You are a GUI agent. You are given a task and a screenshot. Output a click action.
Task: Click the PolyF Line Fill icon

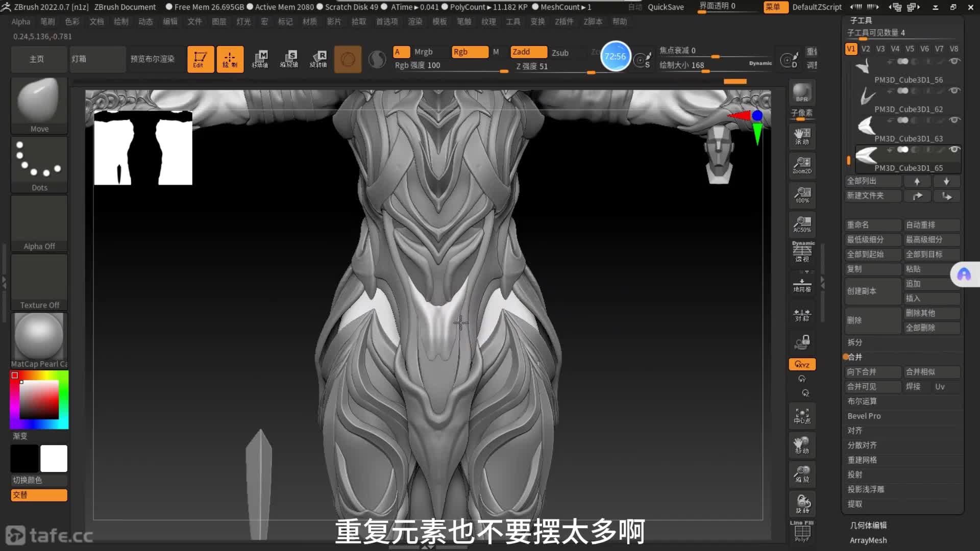[x=802, y=532]
